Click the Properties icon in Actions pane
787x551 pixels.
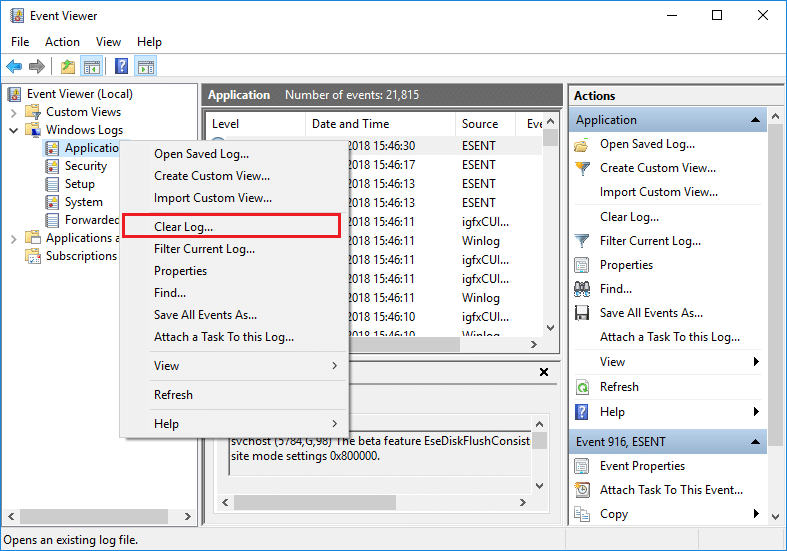582,265
